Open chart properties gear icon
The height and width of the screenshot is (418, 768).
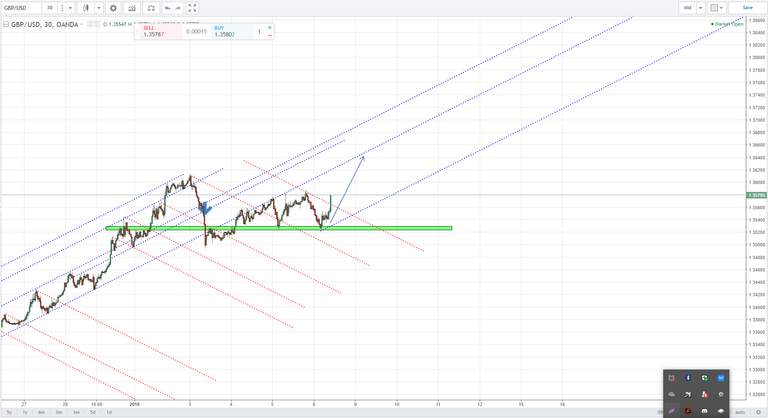[x=113, y=8]
